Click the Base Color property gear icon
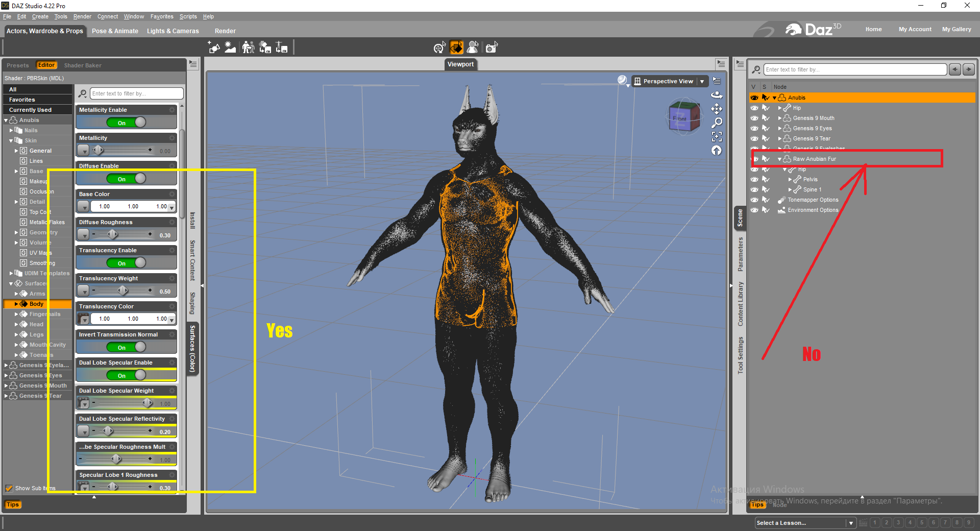 click(x=173, y=194)
